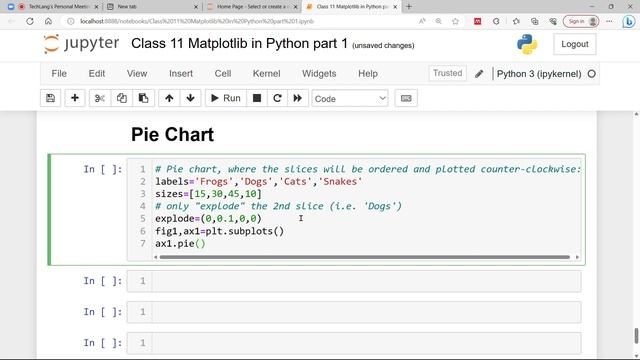Screen dimensions: 640x360
Task: Click the third empty code cell
Action: (354, 343)
